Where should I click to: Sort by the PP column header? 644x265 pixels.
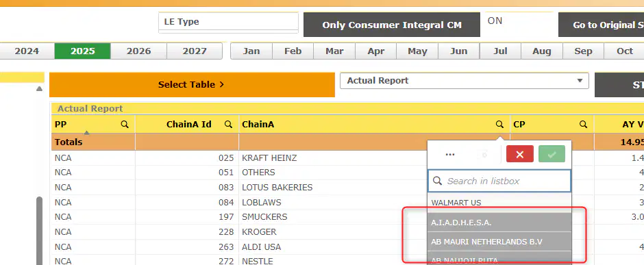point(60,125)
